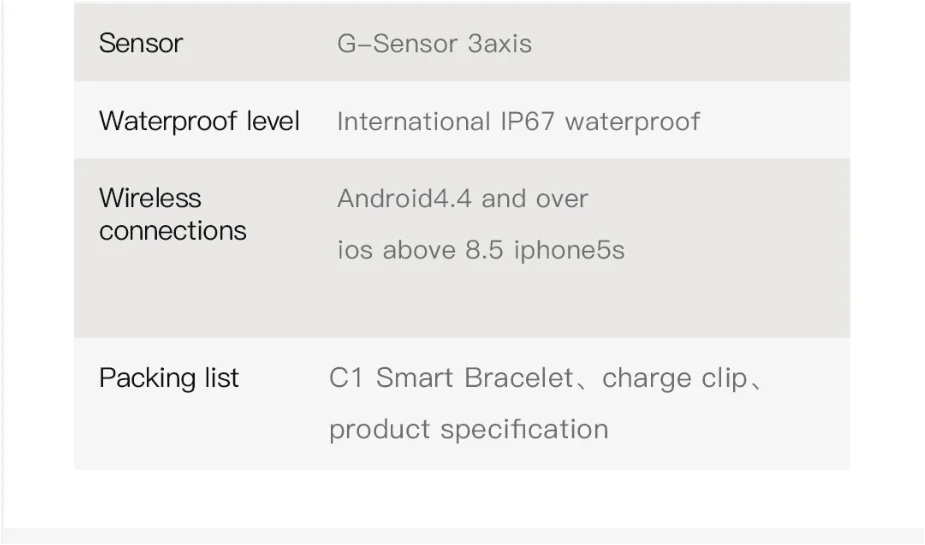Click the 3axis word in the Sensor row

(500, 44)
